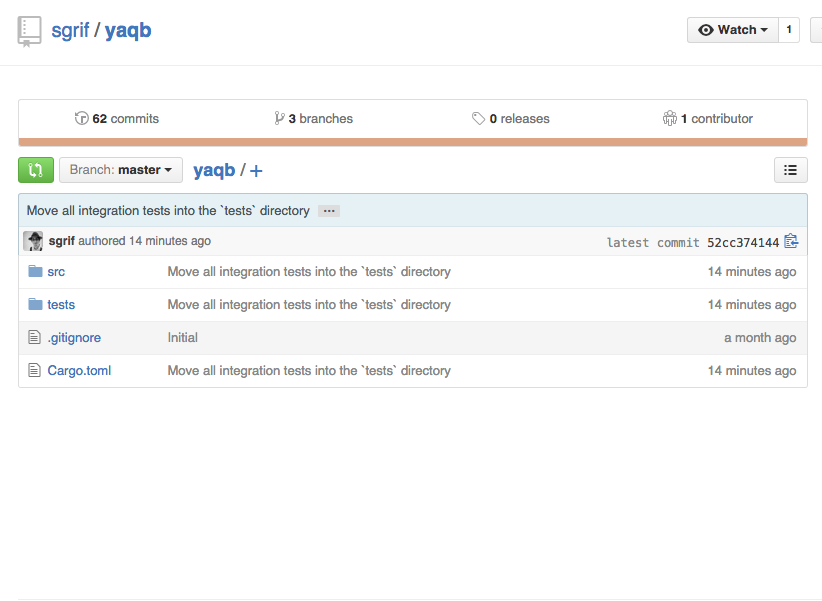Open the Cargo.toml file

point(79,371)
